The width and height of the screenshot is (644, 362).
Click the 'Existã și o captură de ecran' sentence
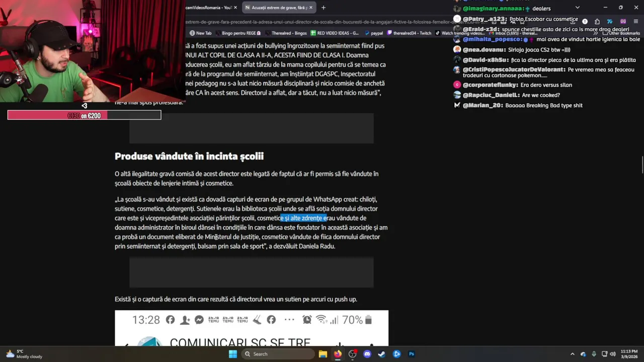pos(236,299)
